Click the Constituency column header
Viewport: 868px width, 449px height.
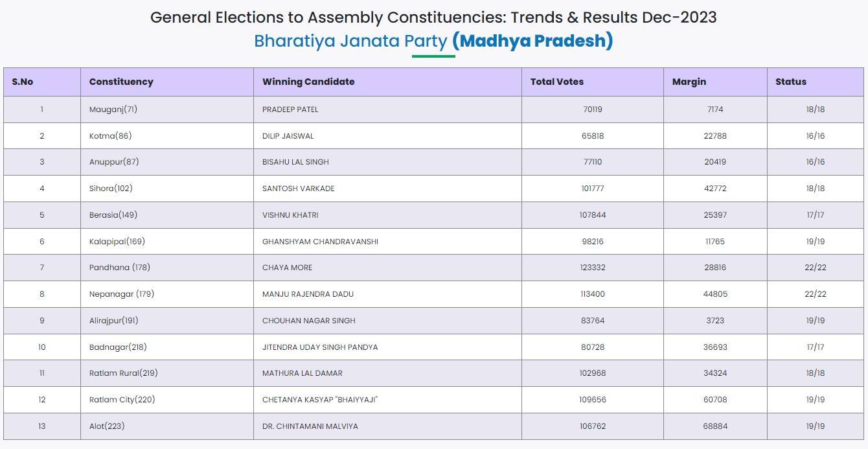click(x=121, y=82)
